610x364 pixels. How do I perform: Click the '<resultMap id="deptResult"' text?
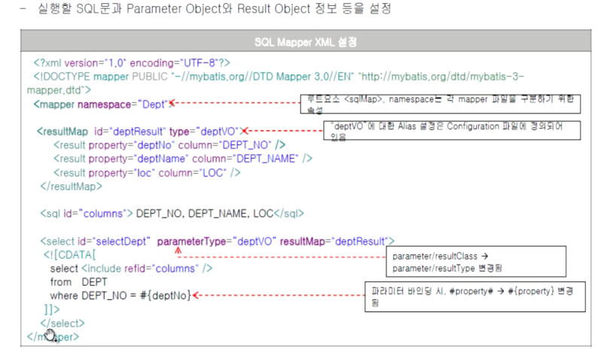(101, 132)
